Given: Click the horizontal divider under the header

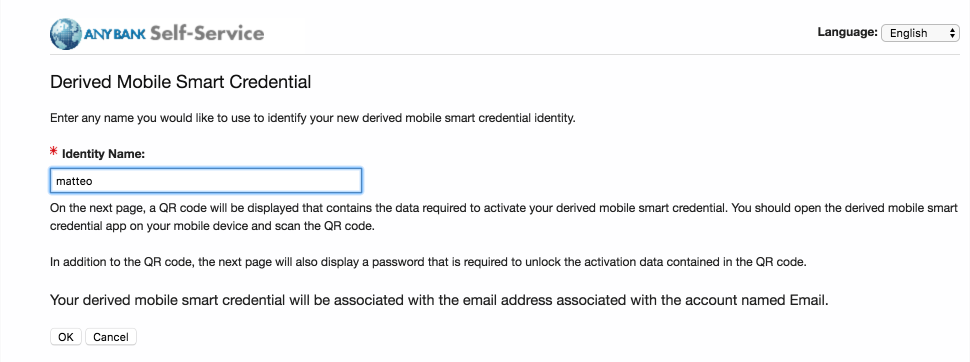Looking at the screenshot, I should tap(504, 54).
